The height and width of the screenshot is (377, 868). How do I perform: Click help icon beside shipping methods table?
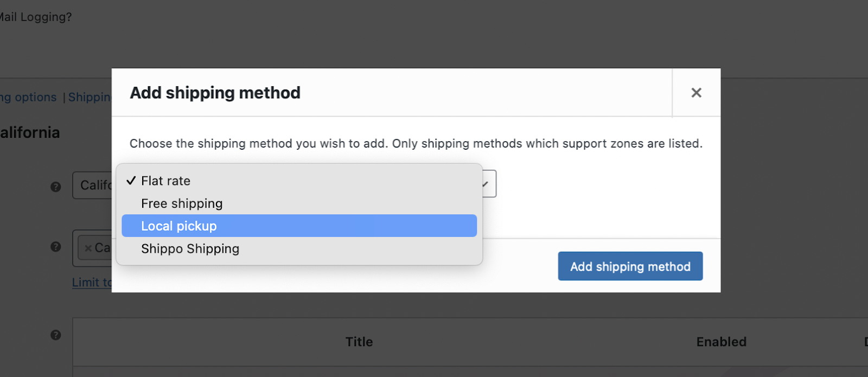[x=56, y=335]
